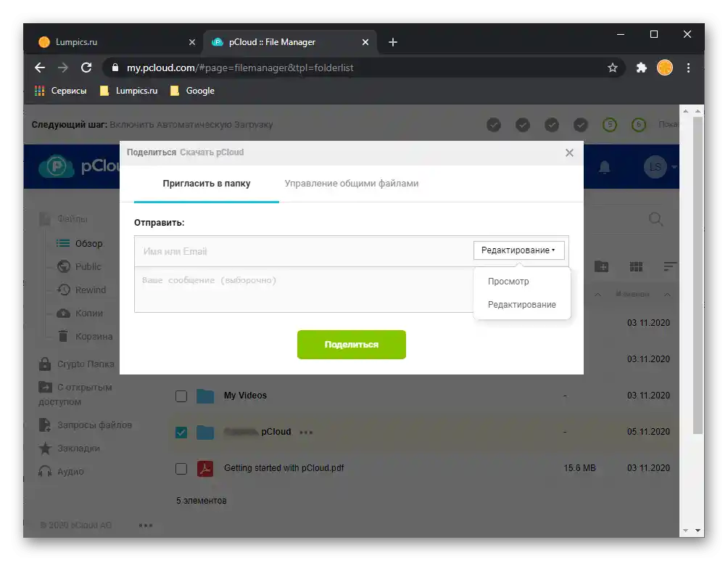Open С открытым доступом section

pos(75,394)
